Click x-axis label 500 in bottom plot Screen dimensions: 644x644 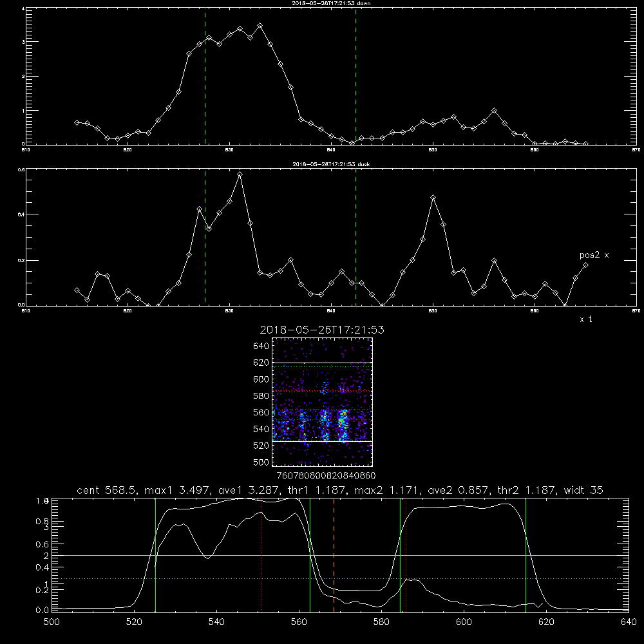tap(52, 622)
